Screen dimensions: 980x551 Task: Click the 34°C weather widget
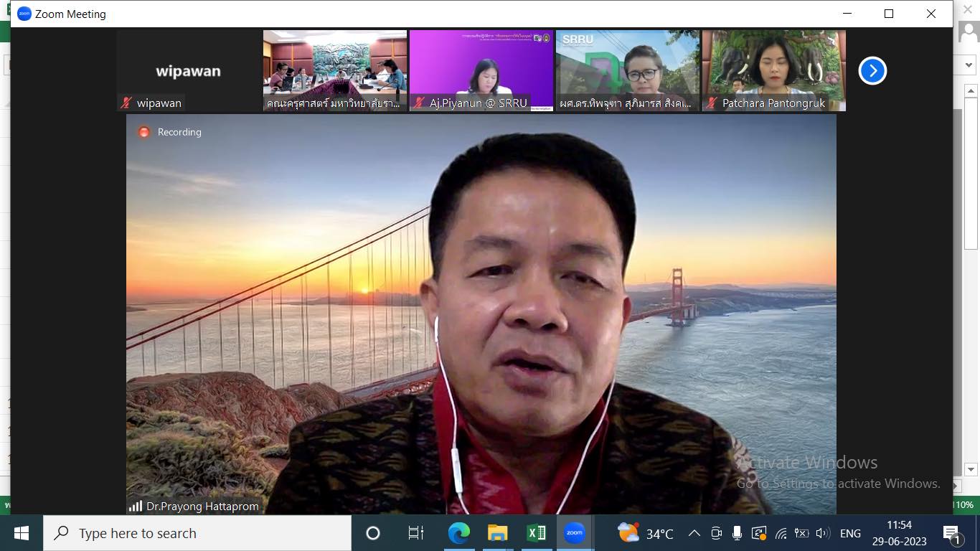[x=646, y=533]
